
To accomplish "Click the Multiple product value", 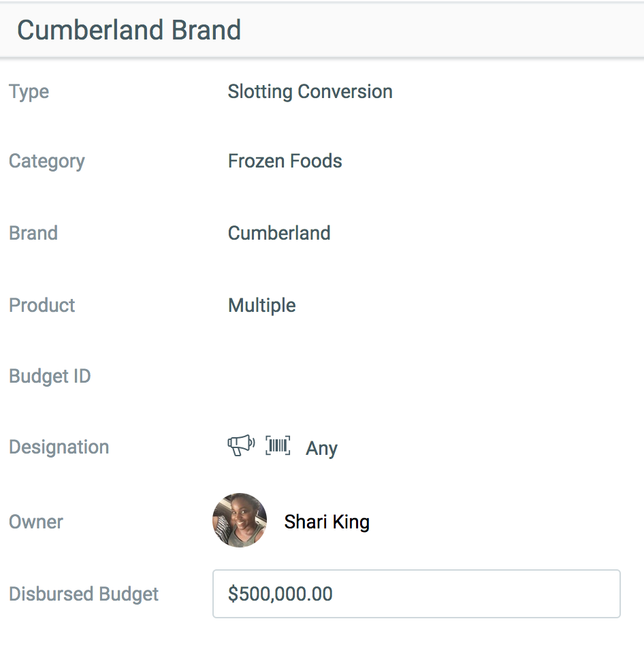I will tap(262, 306).
